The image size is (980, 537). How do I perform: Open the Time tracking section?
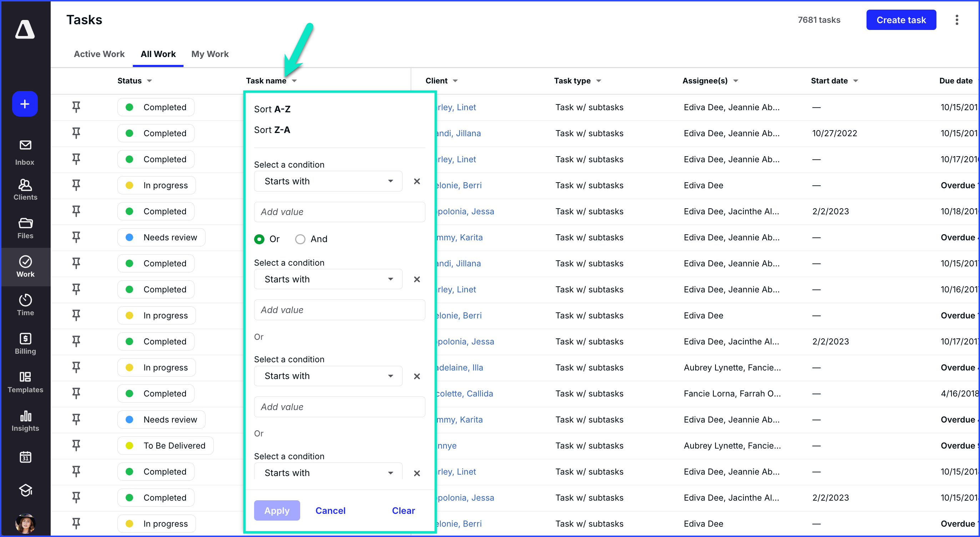coord(25,305)
